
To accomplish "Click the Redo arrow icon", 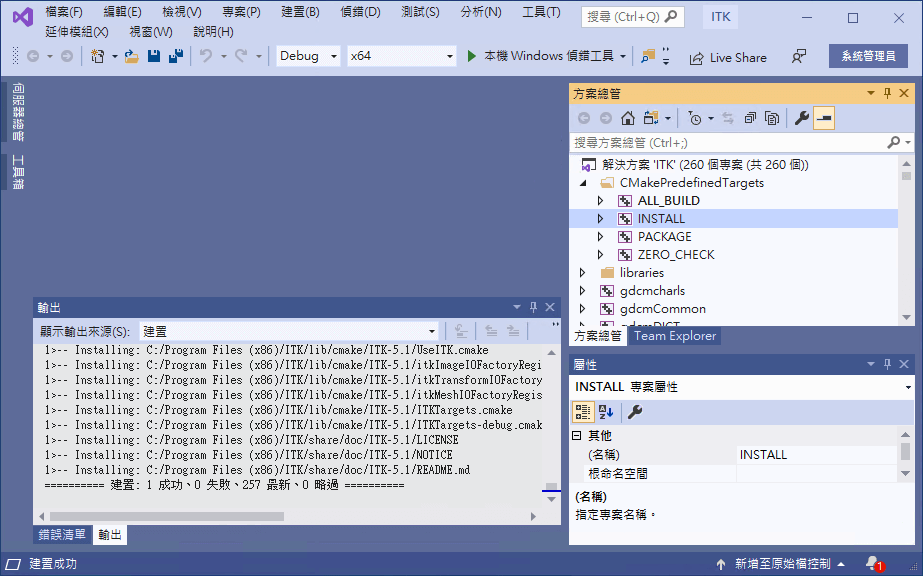I will 241,56.
